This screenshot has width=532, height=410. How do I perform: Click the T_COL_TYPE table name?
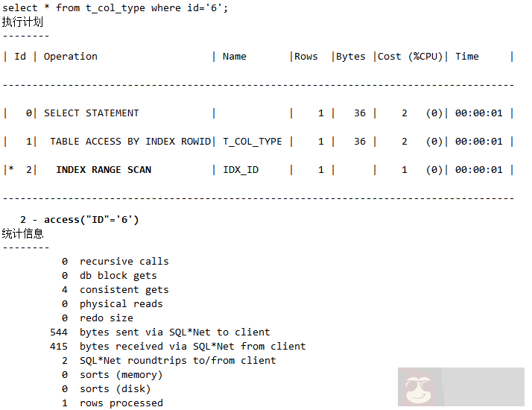[253, 142]
